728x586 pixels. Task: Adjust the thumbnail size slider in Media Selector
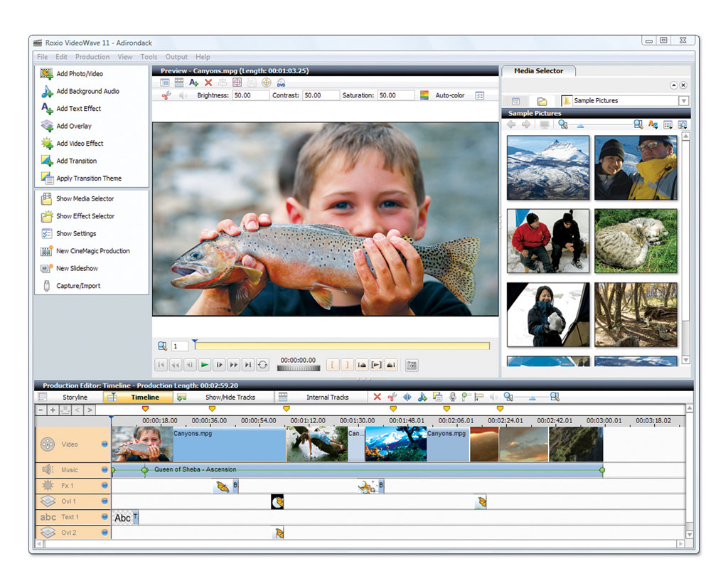click(x=579, y=124)
